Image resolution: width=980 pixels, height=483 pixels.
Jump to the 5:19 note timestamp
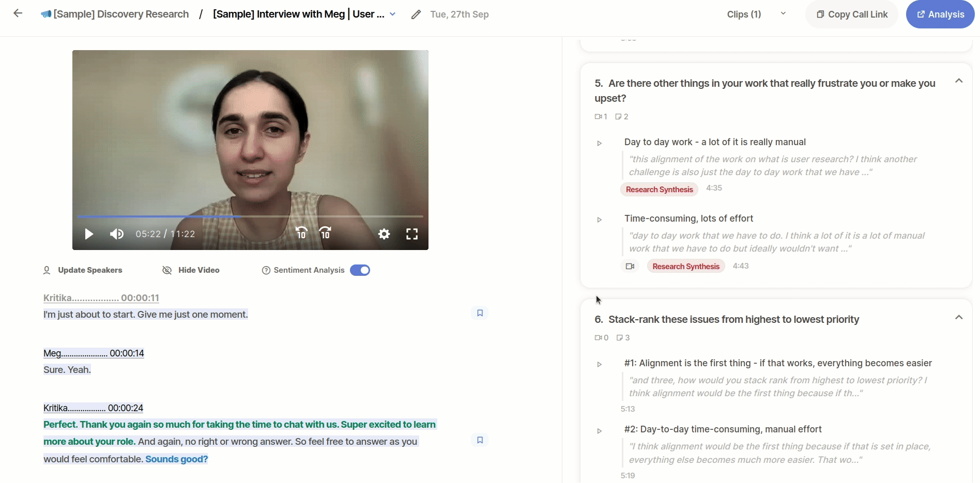(627, 476)
